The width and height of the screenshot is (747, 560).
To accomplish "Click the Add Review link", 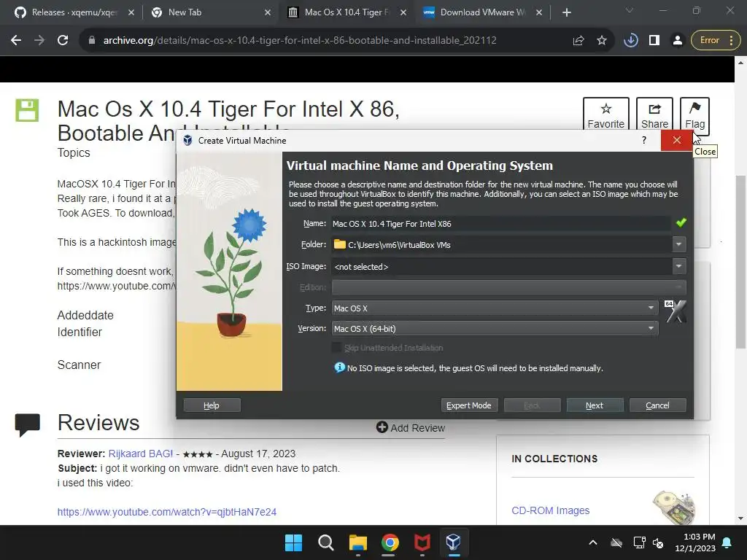I will point(411,427).
